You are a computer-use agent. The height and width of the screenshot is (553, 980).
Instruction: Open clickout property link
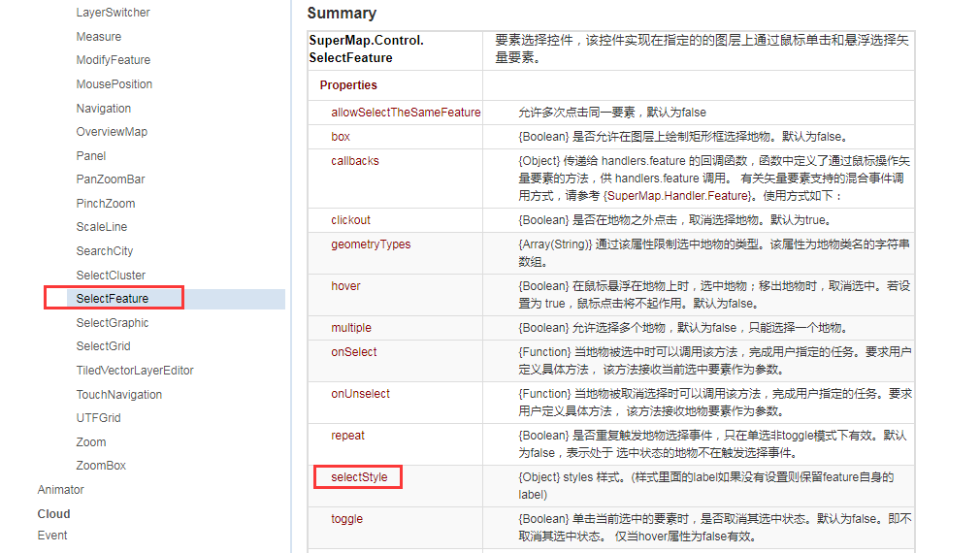[350, 220]
